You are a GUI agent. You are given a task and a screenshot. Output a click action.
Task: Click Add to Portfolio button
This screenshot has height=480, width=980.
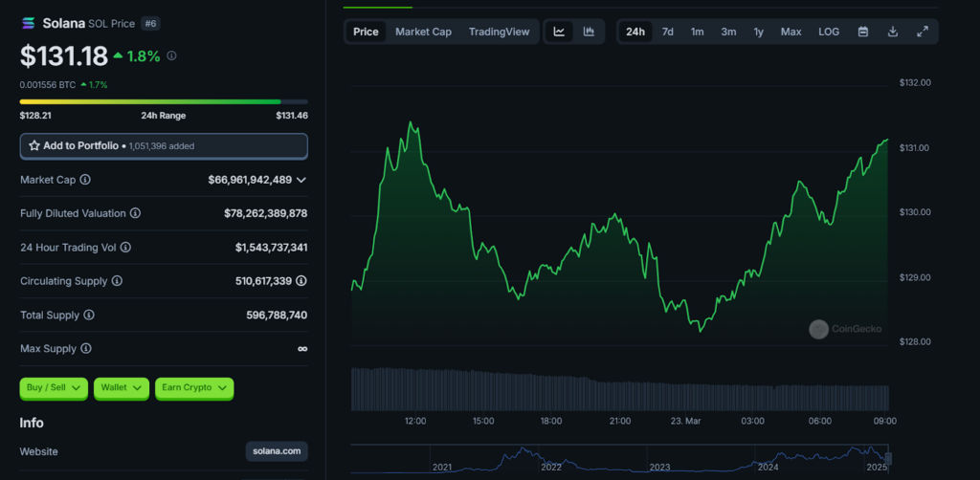[164, 145]
